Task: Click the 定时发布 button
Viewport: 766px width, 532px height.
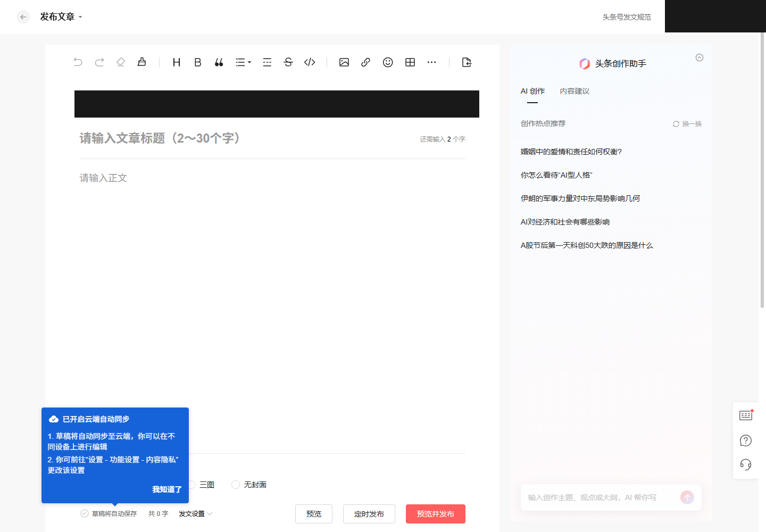Action: (369, 514)
